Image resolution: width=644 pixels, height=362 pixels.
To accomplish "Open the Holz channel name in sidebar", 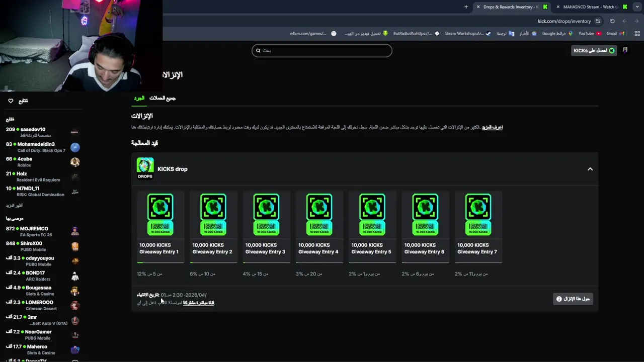I will tap(22, 173).
